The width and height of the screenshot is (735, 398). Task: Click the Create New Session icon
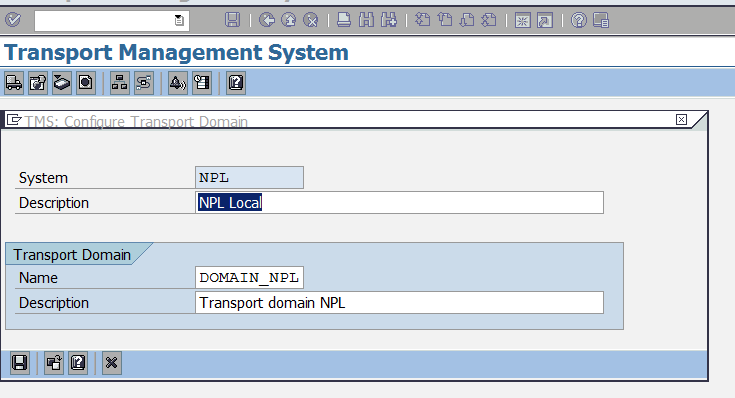click(522, 20)
